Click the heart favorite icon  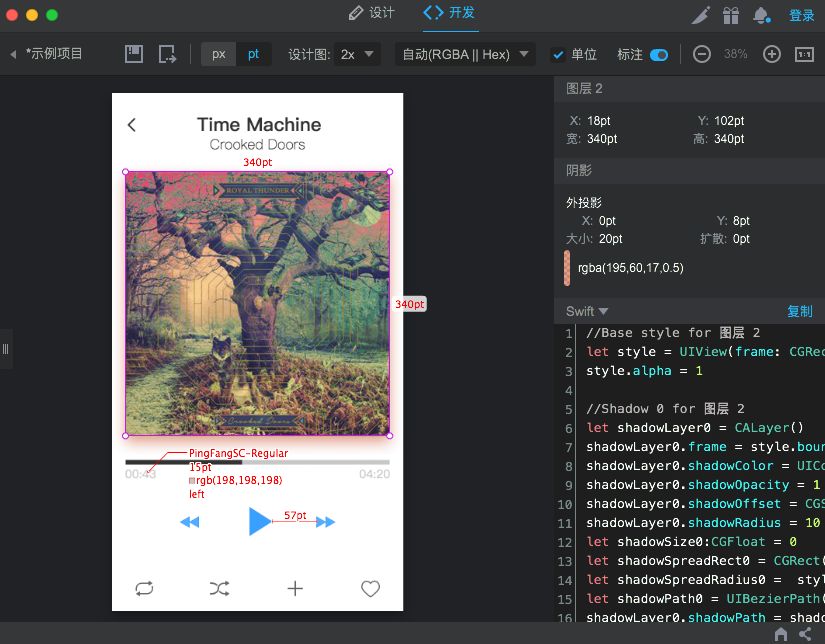coord(370,588)
